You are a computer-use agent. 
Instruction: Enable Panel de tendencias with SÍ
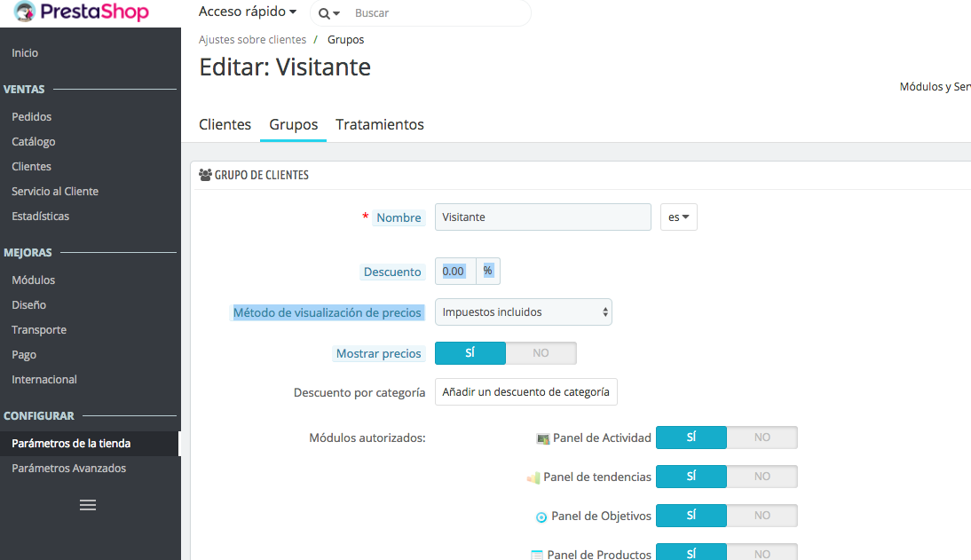coord(691,477)
